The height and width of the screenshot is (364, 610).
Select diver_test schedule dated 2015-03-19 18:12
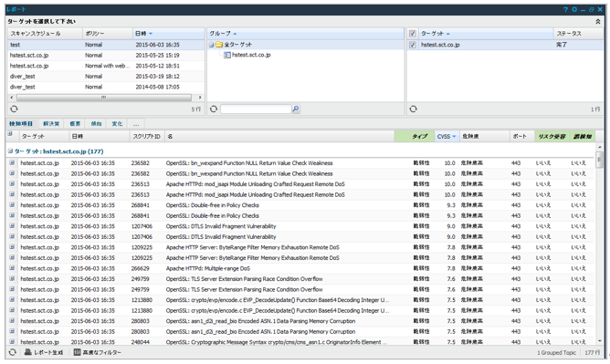tap(106, 76)
